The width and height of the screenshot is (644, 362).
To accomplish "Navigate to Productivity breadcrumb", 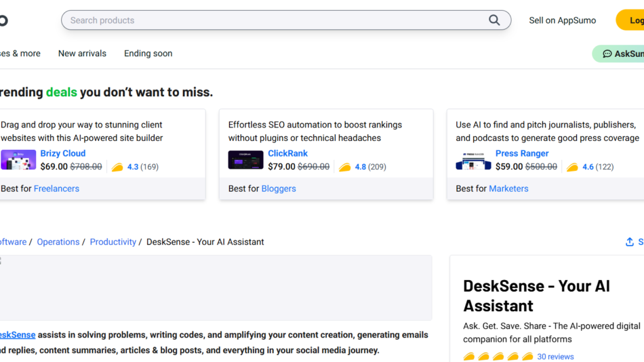I will (x=113, y=242).
